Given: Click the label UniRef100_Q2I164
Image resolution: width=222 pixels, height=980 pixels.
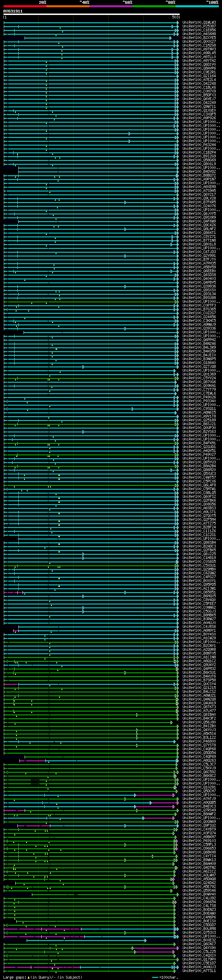Looking at the screenshot, I should coord(199,76).
